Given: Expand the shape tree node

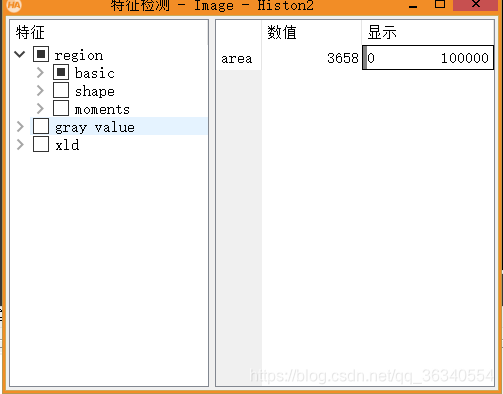Looking at the screenshot, I should pos(40,90).
